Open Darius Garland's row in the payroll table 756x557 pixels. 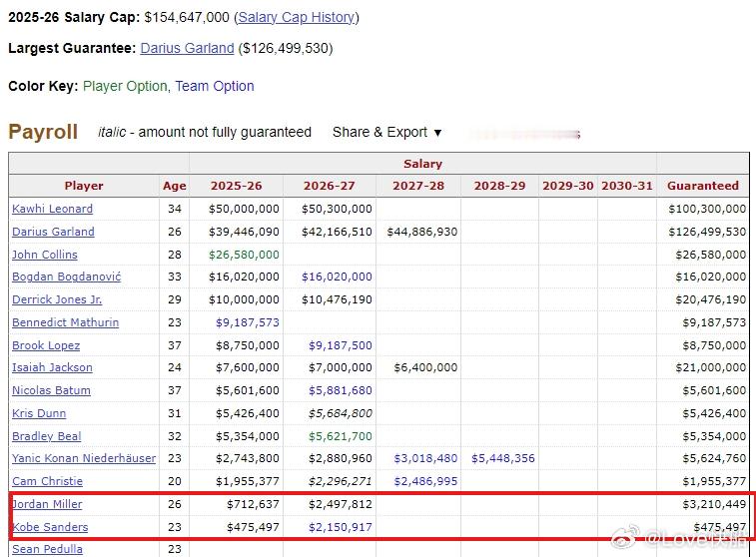click(53, 232)
